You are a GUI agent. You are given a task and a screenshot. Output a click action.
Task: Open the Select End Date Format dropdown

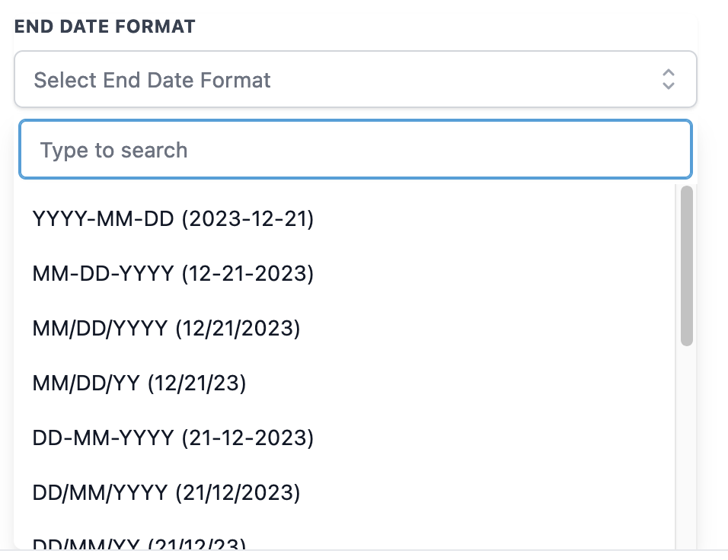click(355, 79)
